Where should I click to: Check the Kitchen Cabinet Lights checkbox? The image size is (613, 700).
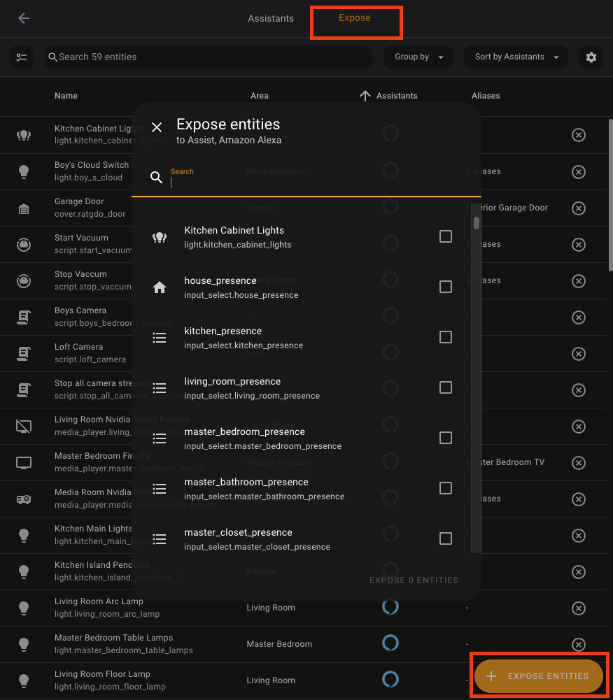tap(446, 236)
